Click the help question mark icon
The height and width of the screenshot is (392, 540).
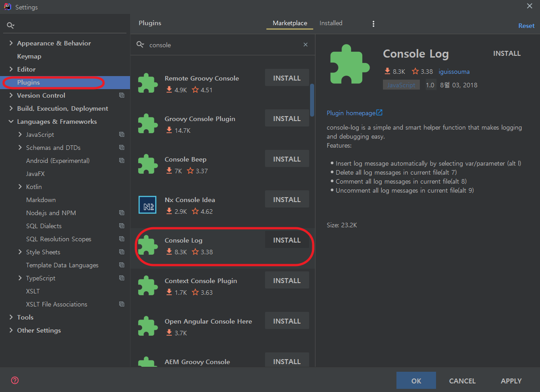[15, 380]
